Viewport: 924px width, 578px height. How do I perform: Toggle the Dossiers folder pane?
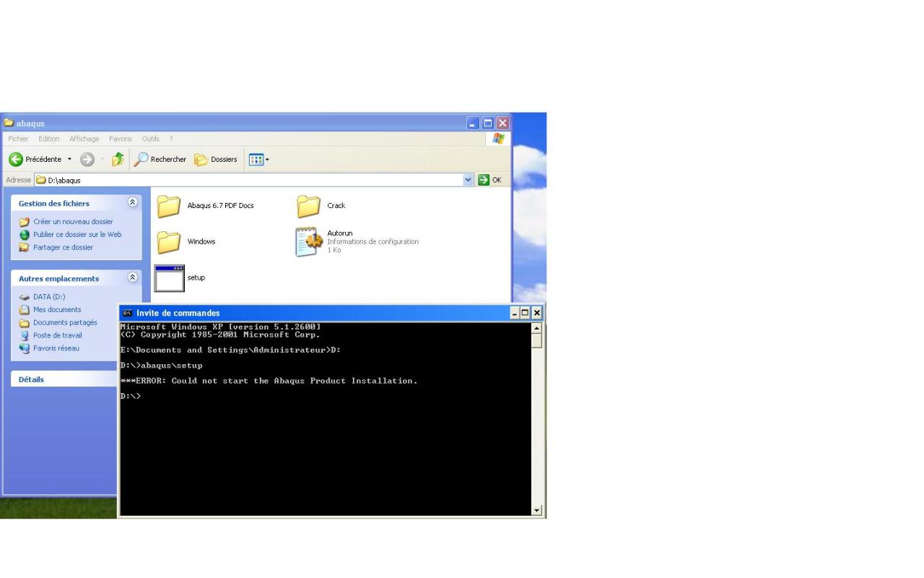click(x=215, y=160)
